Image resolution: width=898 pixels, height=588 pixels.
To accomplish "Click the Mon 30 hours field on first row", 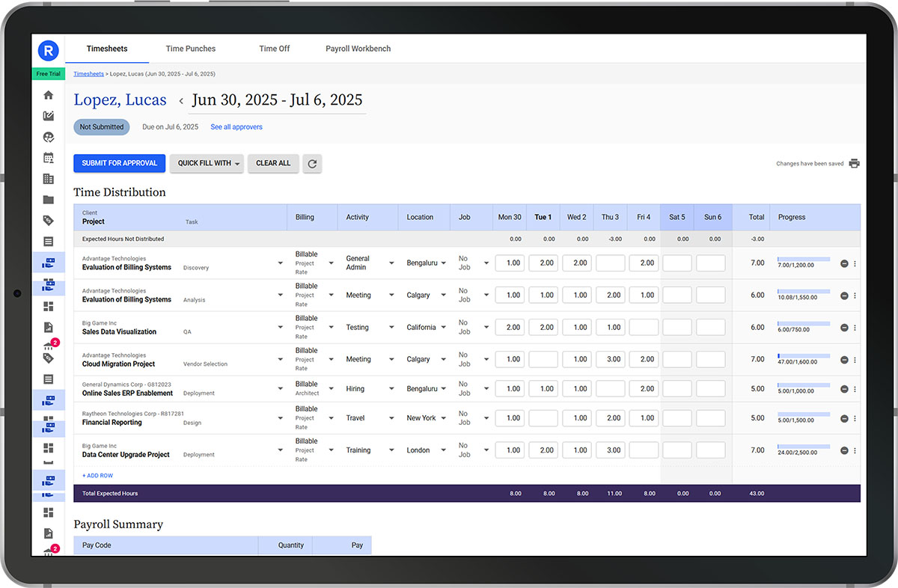I will pos(510,263).
